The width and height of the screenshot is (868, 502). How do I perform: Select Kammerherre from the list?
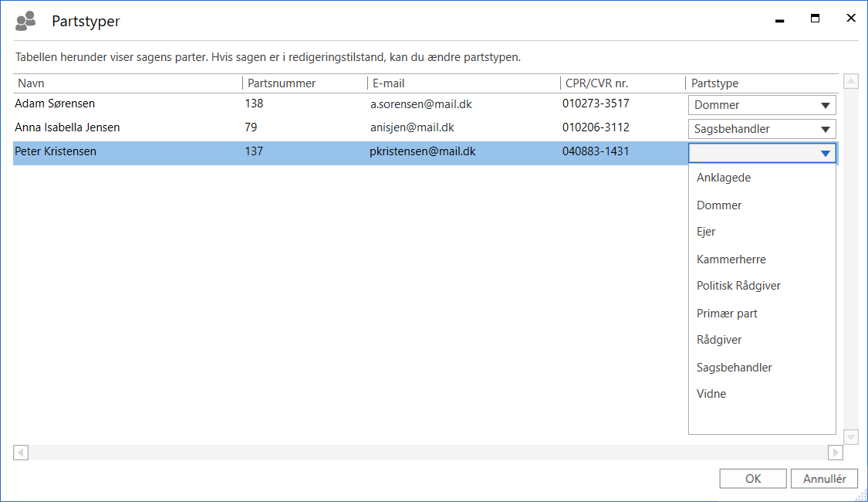click(x=731, y=259)
